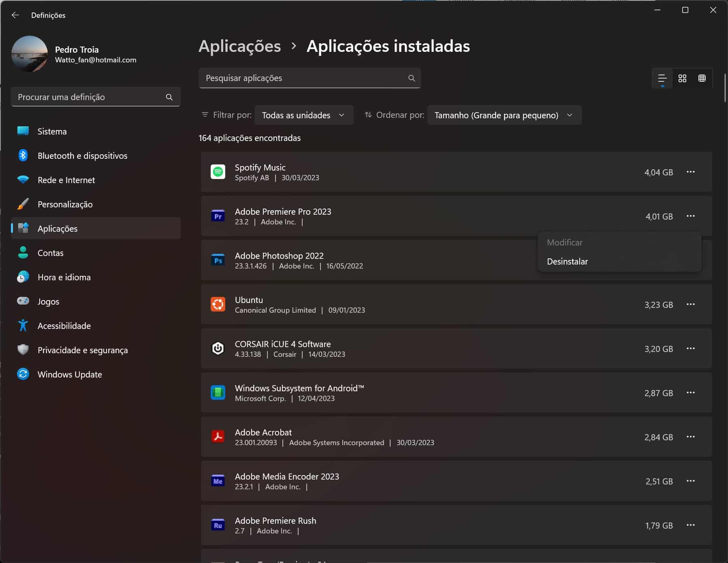Go to Privacidade e segurança settings
The height and width of the screenshot is (563, 728).
tap(82, 350)
